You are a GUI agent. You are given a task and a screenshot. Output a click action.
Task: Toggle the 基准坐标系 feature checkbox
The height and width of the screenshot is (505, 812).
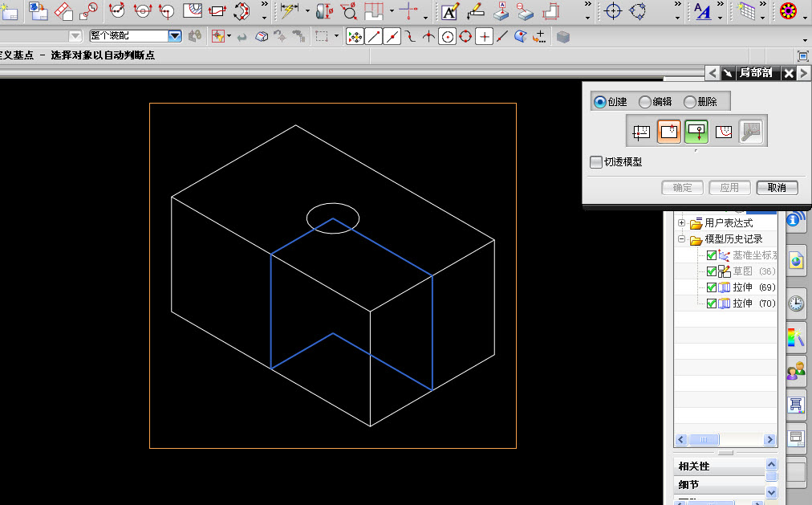pos(712,255)
